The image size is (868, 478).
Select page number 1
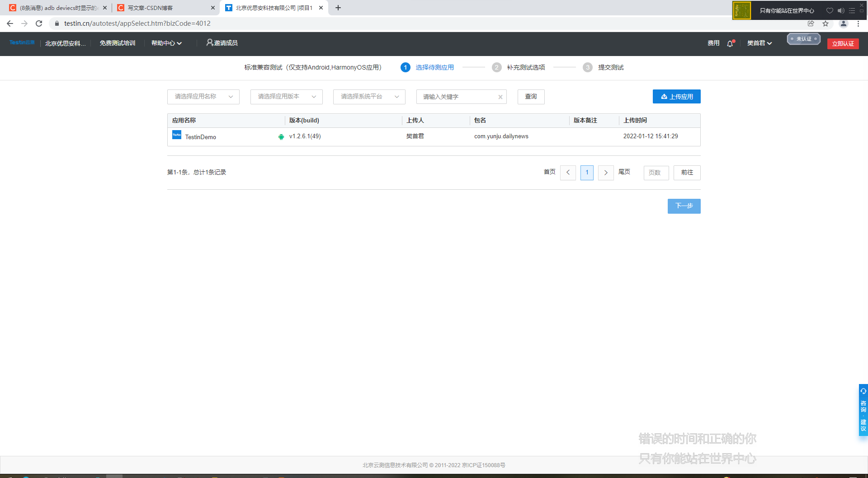pos(587,173)
